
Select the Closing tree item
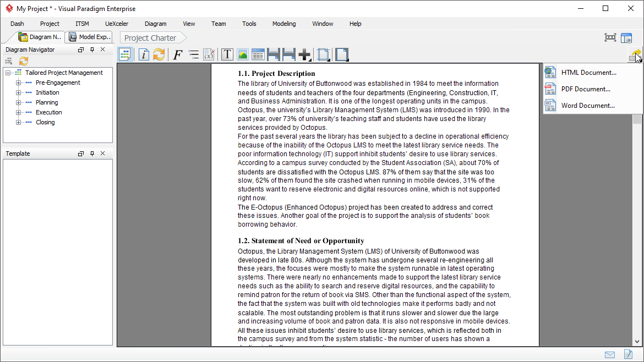[x=45, y=122]
